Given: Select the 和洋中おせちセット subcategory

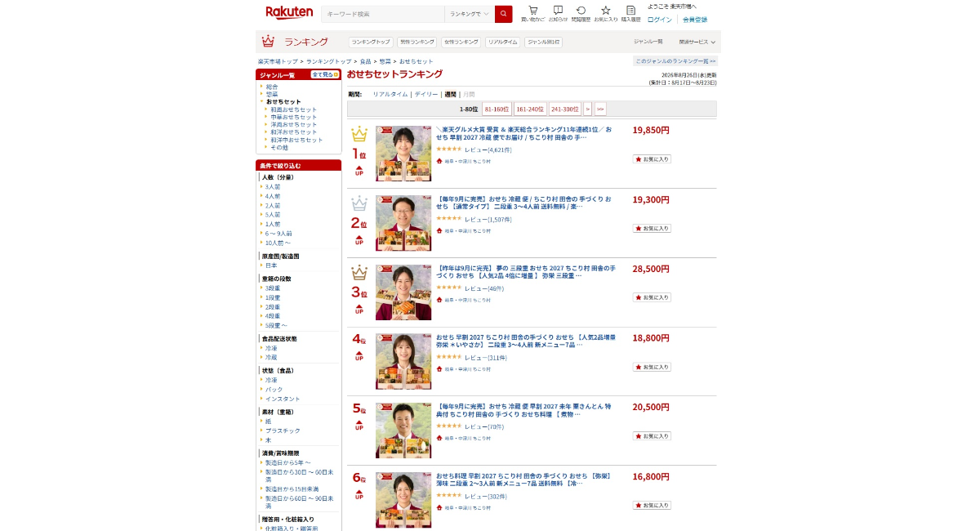Looking at the screenshot, I should 297,140.
